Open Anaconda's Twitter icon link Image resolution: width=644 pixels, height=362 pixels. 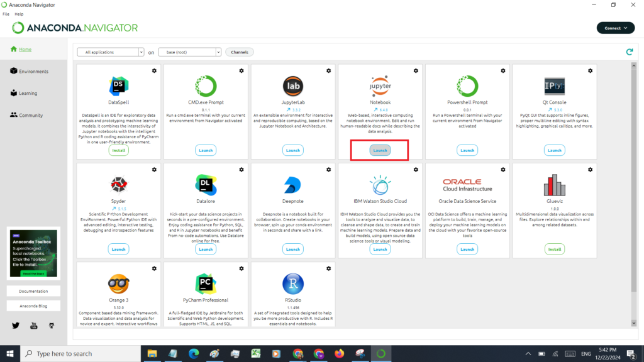[x=16, y=325]
